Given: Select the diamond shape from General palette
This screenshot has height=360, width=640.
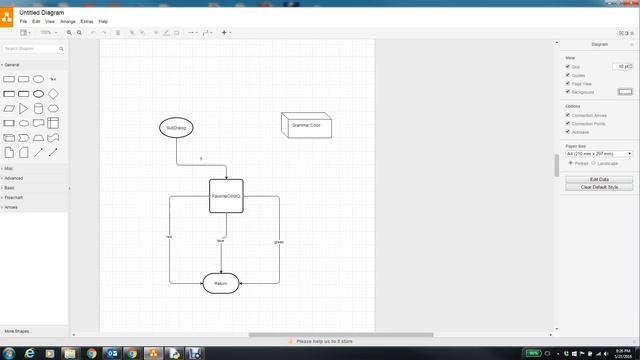Looking at the screenshot, I should pyautogui.click(x=53, y=94).
